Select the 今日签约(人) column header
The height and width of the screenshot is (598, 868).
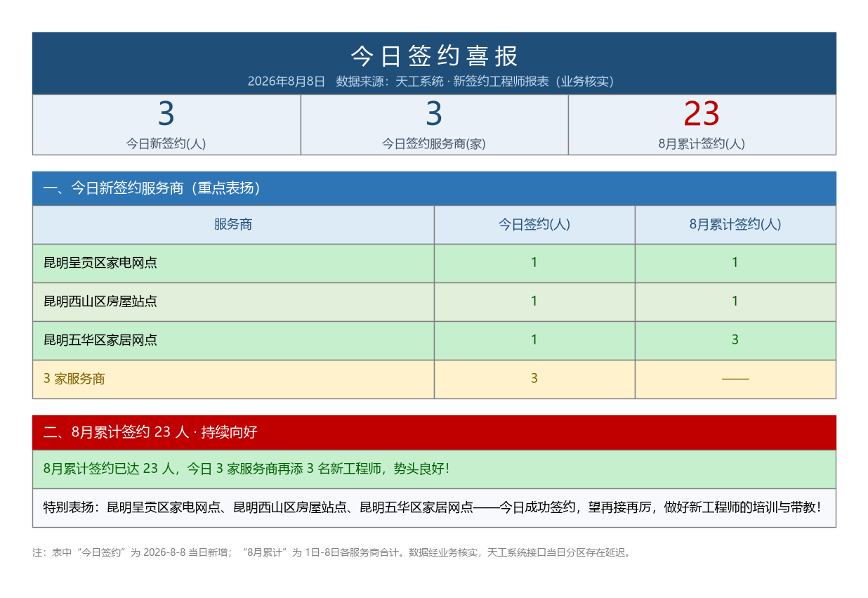534,225
